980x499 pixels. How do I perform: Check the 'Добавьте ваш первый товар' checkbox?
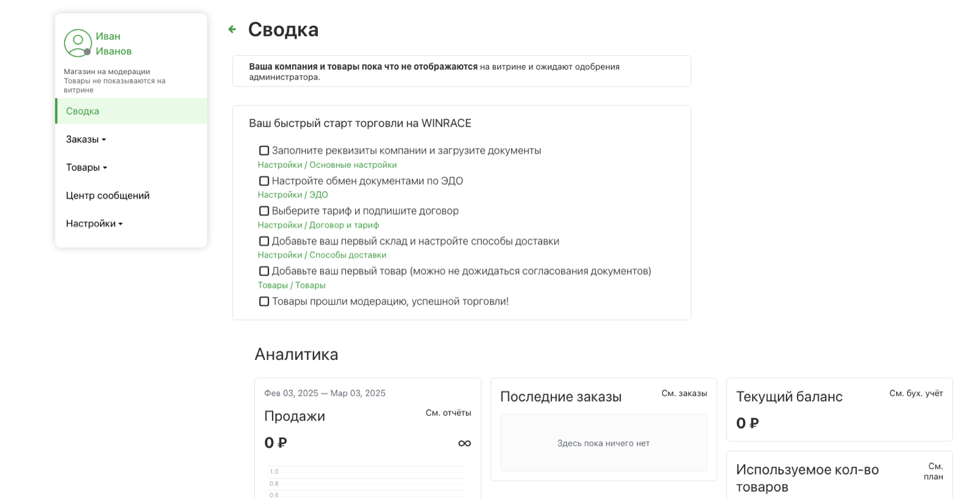(264, 271)
